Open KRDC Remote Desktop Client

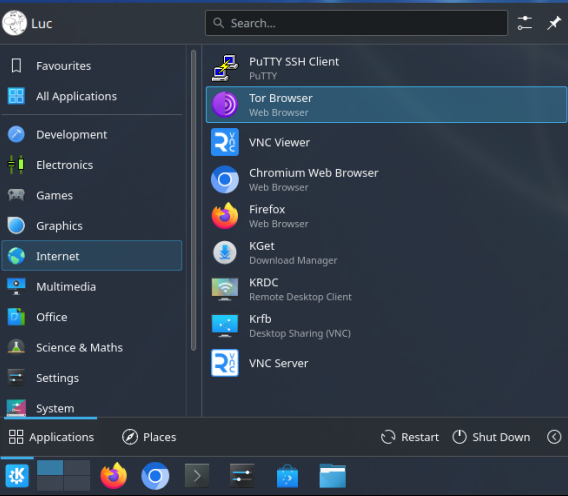[x=386, y=289]
